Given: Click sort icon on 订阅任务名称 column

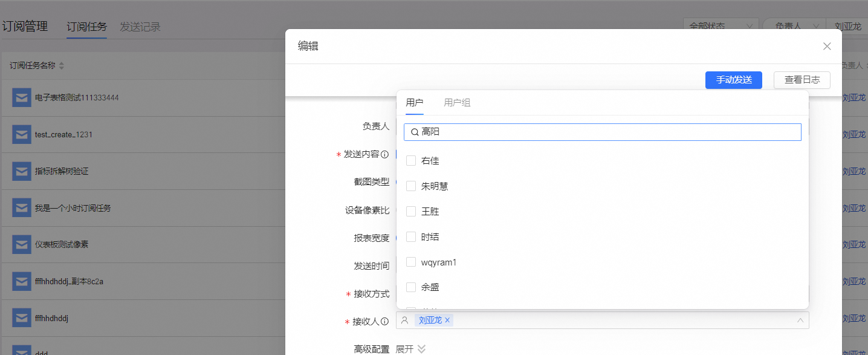Looking at the screenshot, I should [61, 66].
